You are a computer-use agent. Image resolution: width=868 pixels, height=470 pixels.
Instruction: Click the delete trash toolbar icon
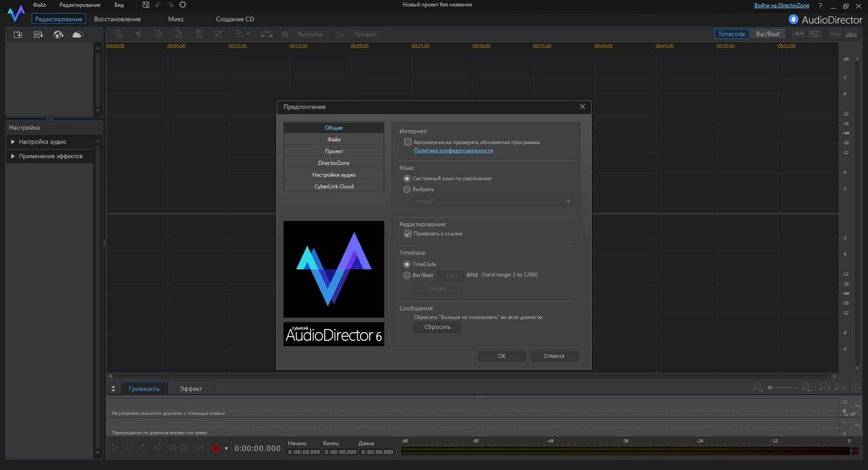[x=198, y=34]
